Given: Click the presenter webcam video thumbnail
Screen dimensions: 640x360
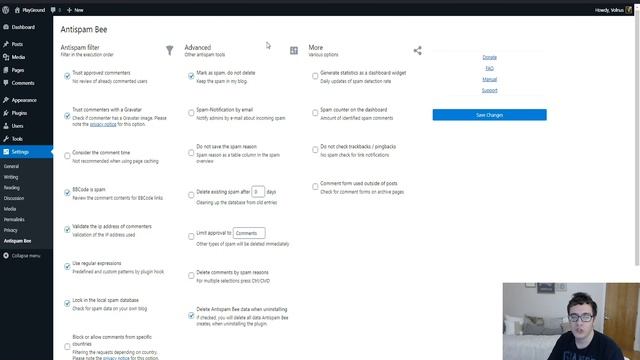Looking at the screenshot, I should pos(571,321).
